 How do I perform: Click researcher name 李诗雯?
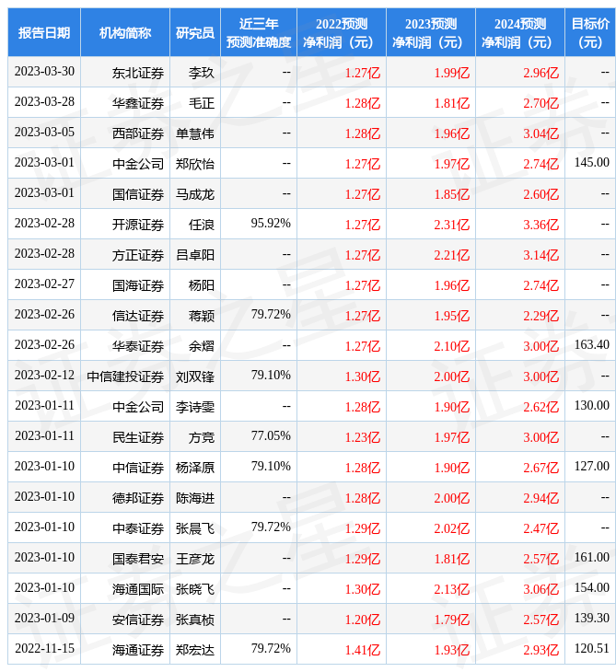(195, 407)
